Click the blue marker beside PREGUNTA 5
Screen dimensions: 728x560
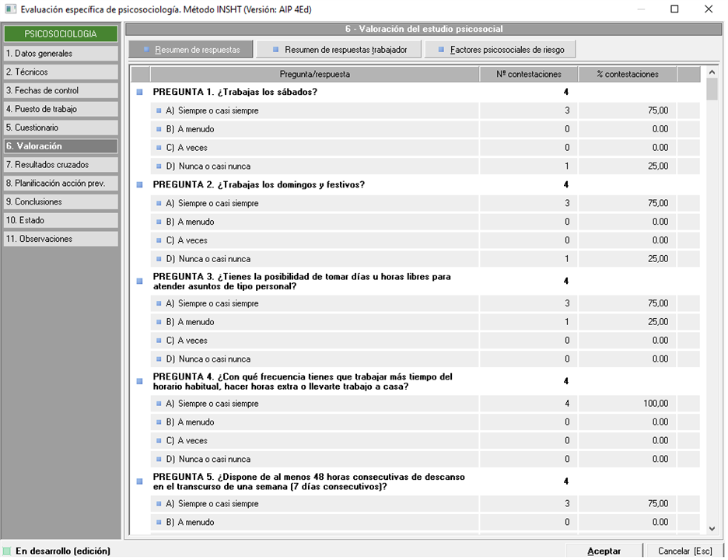point(140,481)
